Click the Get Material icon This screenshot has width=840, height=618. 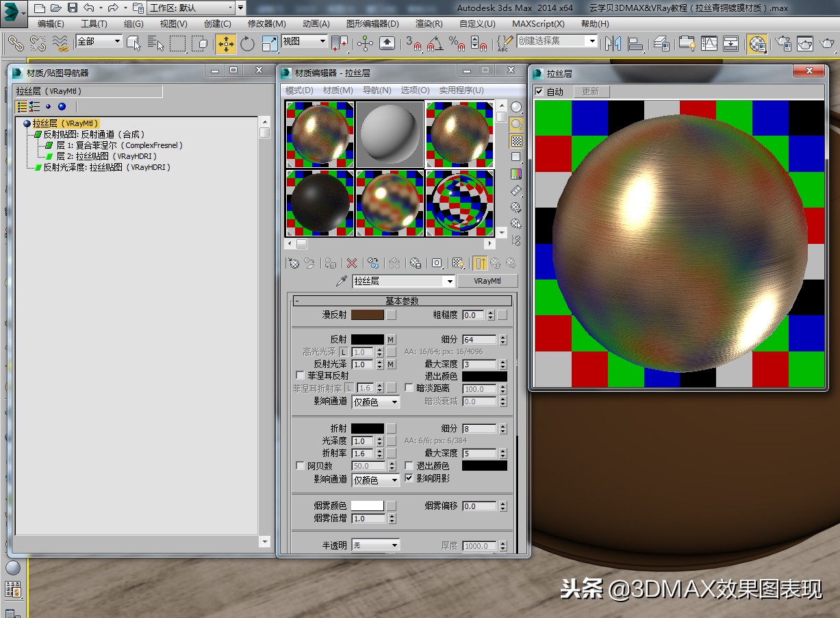pyautogui.click(x=293, y=262)
